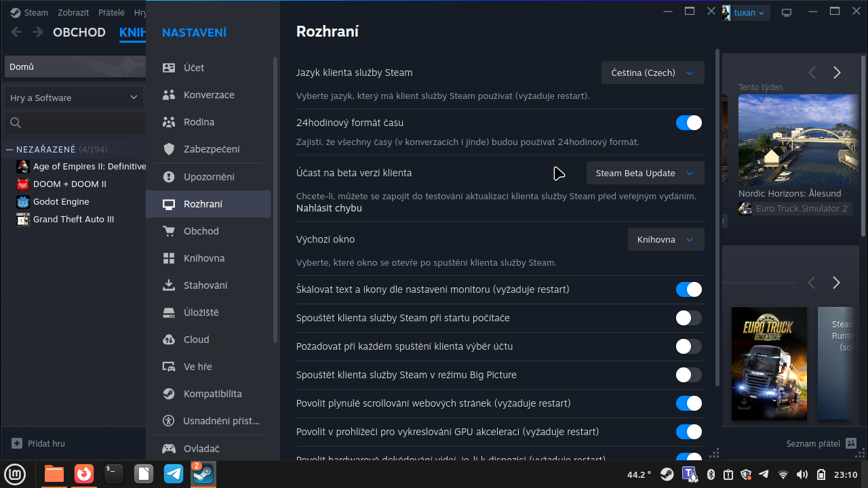Click the Úložiště storage drive icon
The height and width of the screenshot is (488, 868).
pos(170,312)
